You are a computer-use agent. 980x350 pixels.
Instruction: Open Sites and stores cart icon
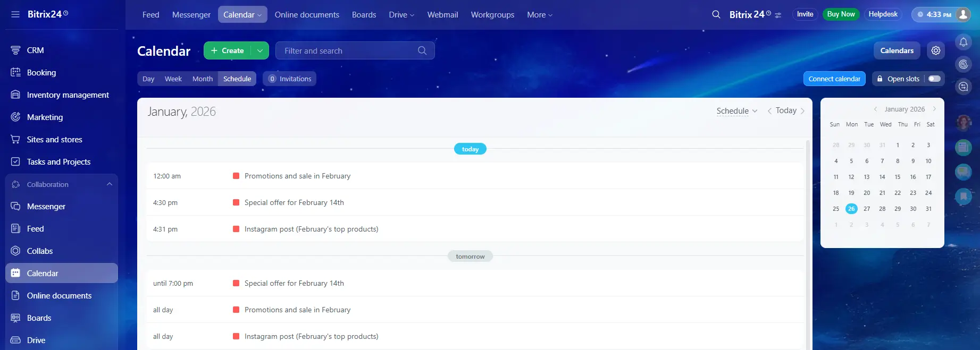point(15,139)
